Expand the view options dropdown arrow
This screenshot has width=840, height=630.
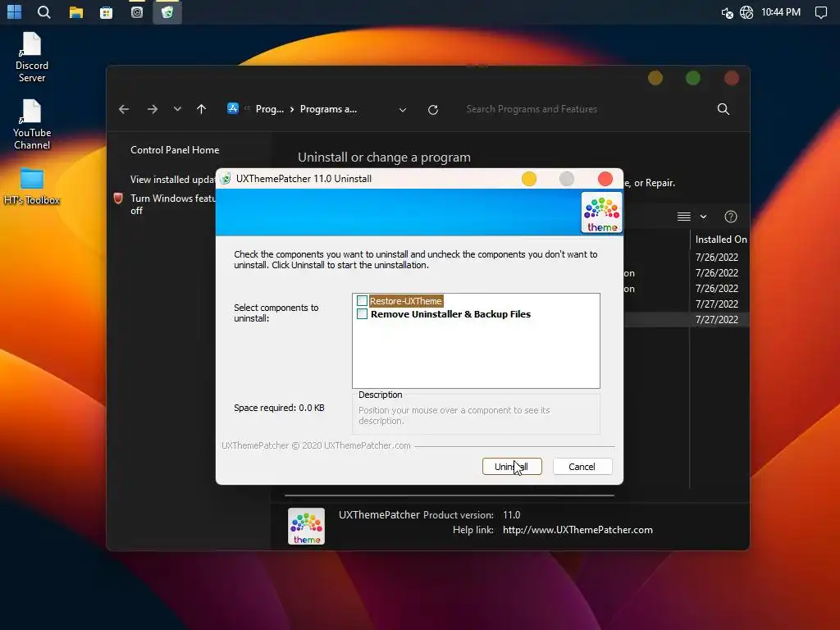point(703,217)
